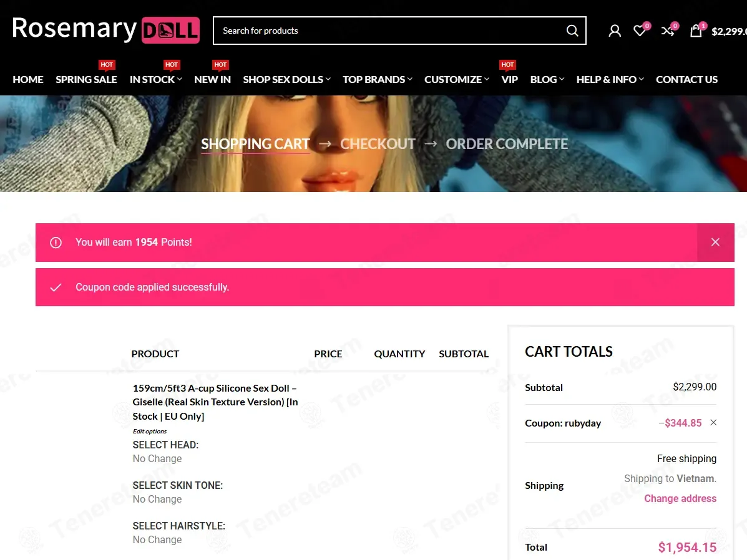Expand the HELP & INFO dropdown menu
Screen dimensions: 747x560
[610, 80]
